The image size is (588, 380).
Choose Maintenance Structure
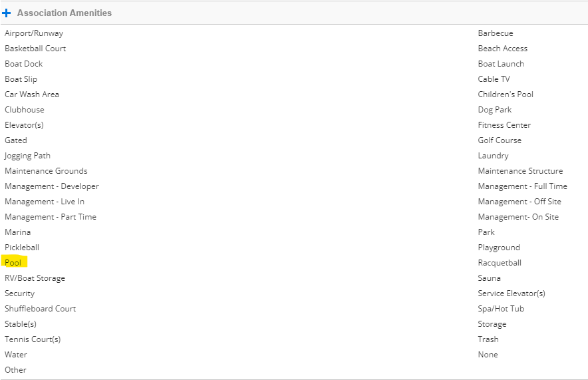tap(521, 171)
